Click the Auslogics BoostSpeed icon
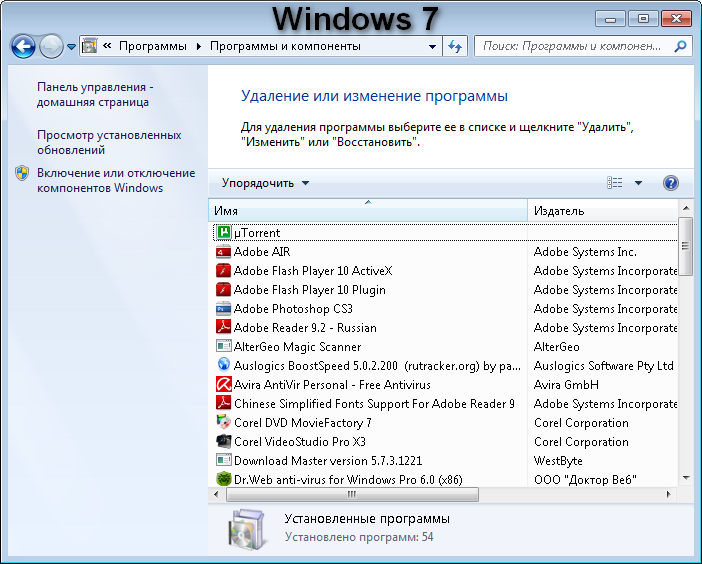702x564 pixels. pyautogui.click(x=224, y=366)
